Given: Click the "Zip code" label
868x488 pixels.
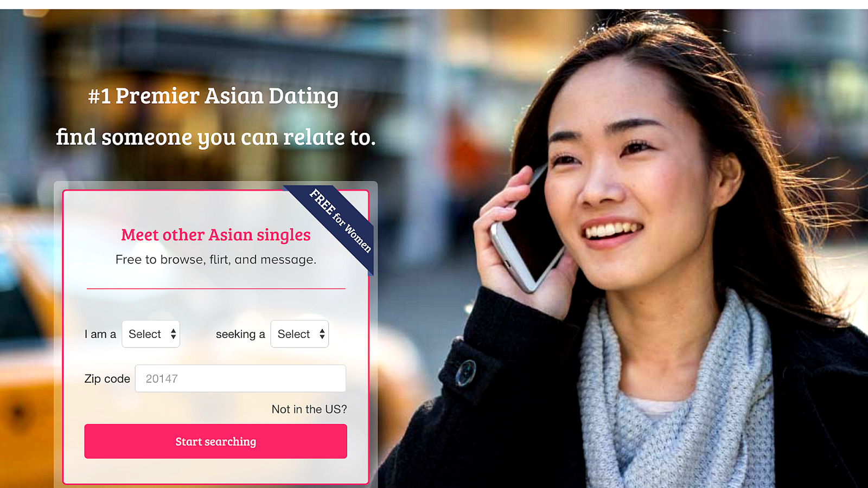Looking at the screenshot, I should pos(107,378).
